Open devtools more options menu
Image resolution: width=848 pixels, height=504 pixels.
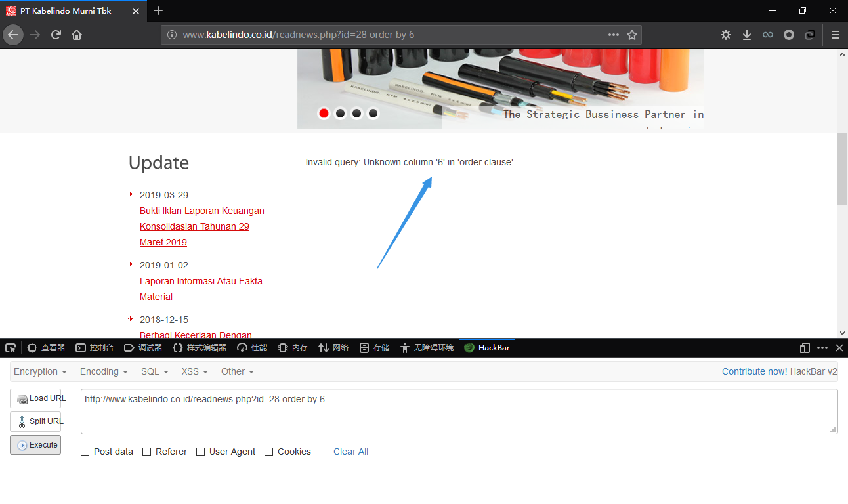822,348
